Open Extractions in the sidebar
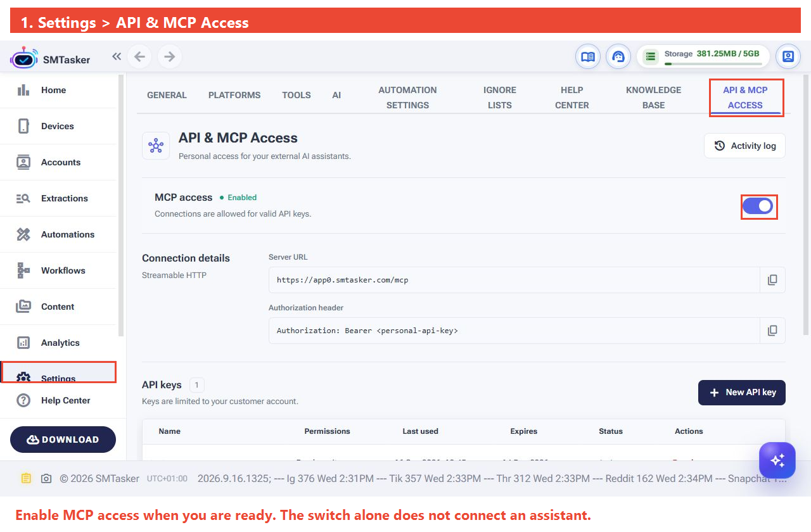The image size is (811, 532). [58, 198]
